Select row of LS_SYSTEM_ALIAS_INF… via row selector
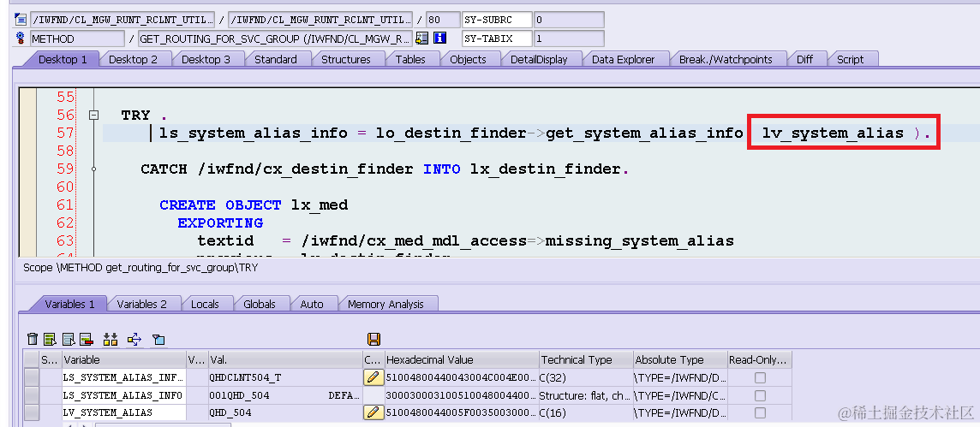The height and width of the screenshot is (427, 980). tap(31, 377)
